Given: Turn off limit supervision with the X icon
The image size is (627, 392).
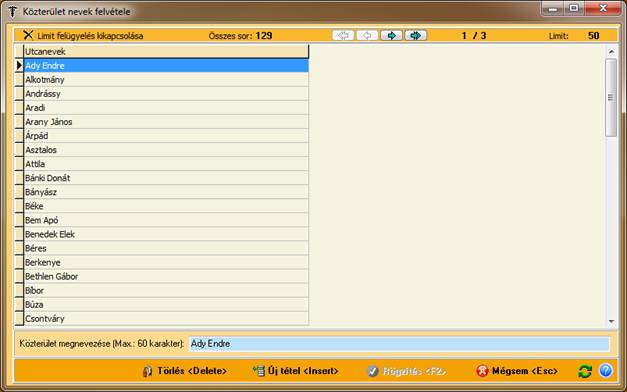Looking at the screenshot, I should [28, 35].
